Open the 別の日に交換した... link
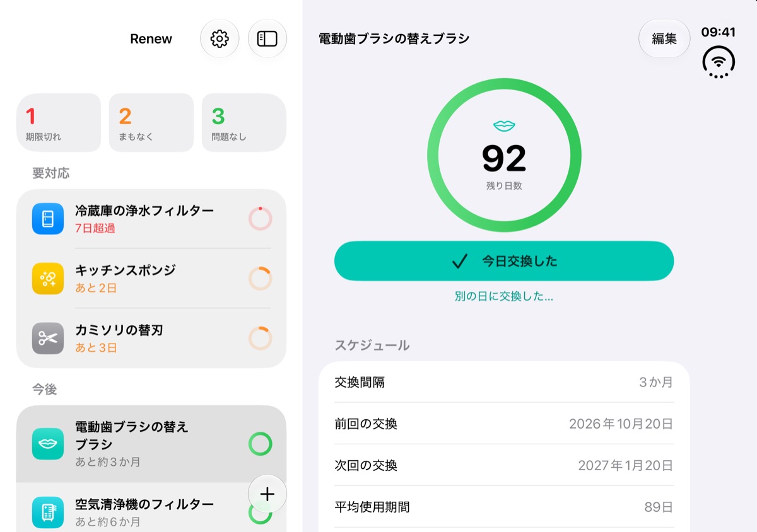 tap(504, 296)
